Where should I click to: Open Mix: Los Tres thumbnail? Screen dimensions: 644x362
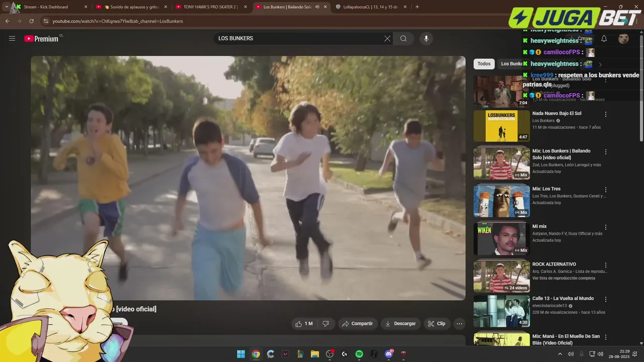click(x=502, y=201)
